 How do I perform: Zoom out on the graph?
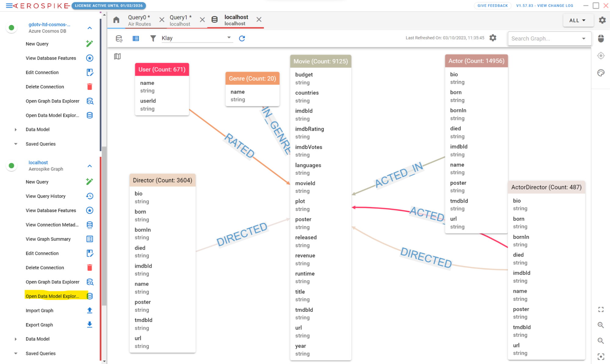click(601, 341)
